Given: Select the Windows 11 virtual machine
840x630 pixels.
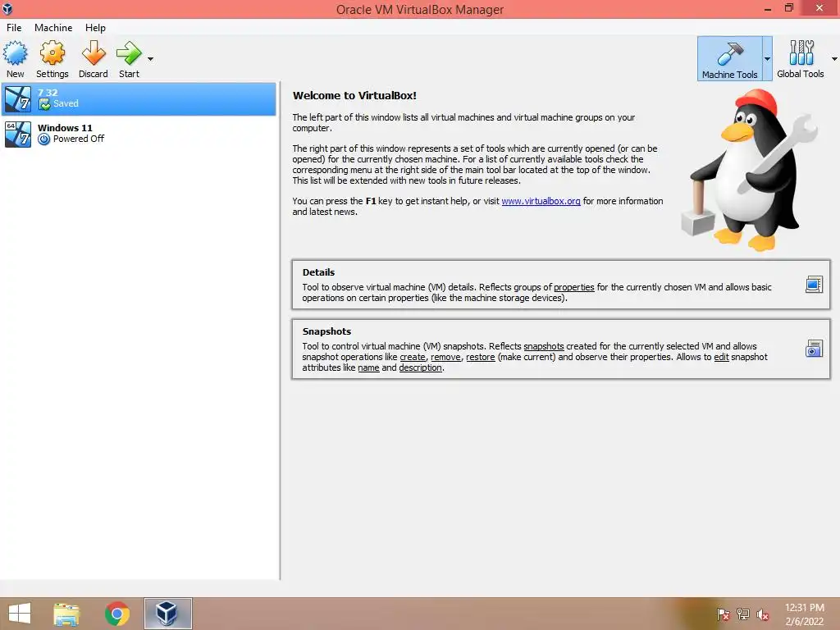Looking at the screenshot, I should pyautogui.click(x=139, y=134).
